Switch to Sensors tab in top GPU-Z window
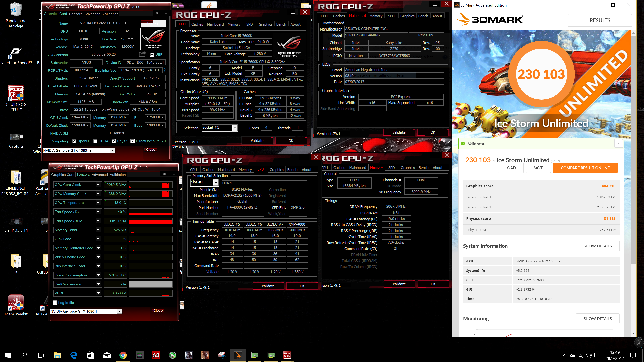644x362 pixels. point(75,14)
